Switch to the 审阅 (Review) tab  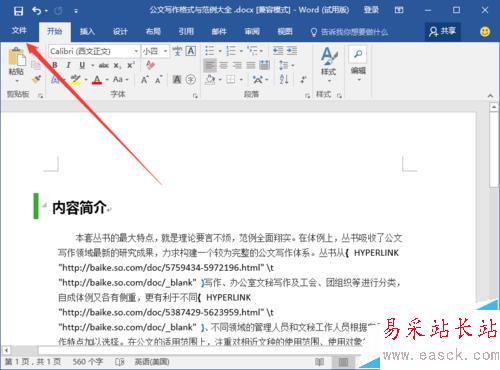[252, 32]
